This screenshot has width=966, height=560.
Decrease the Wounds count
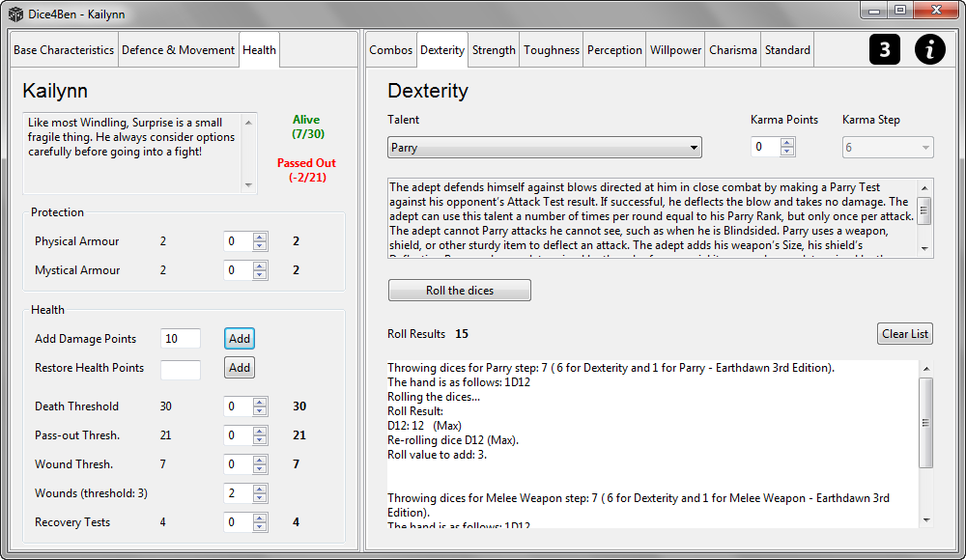[x=259, y=497]
